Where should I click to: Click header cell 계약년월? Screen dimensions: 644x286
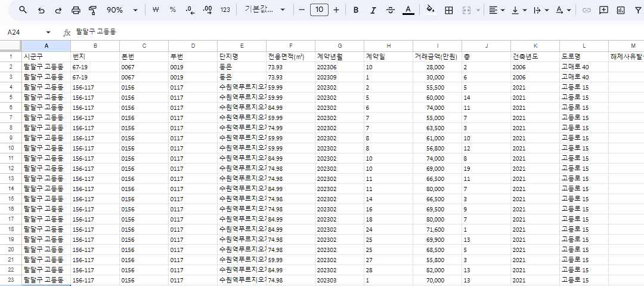[x=340, y=56]
